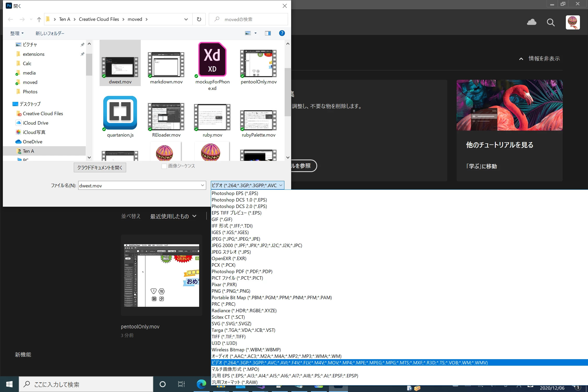Collapse info with 情報を非表示 toggle
This screenshot has width=588, height=392.
[540, 59]
